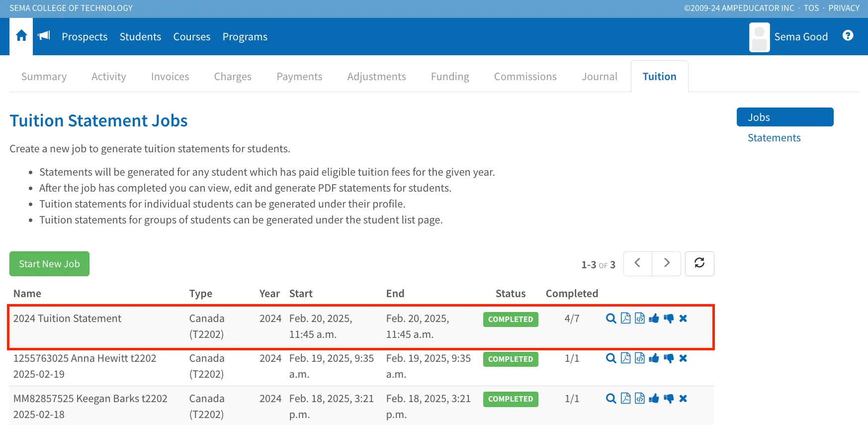Select the Jobs sidebar item

pos(785,117)
